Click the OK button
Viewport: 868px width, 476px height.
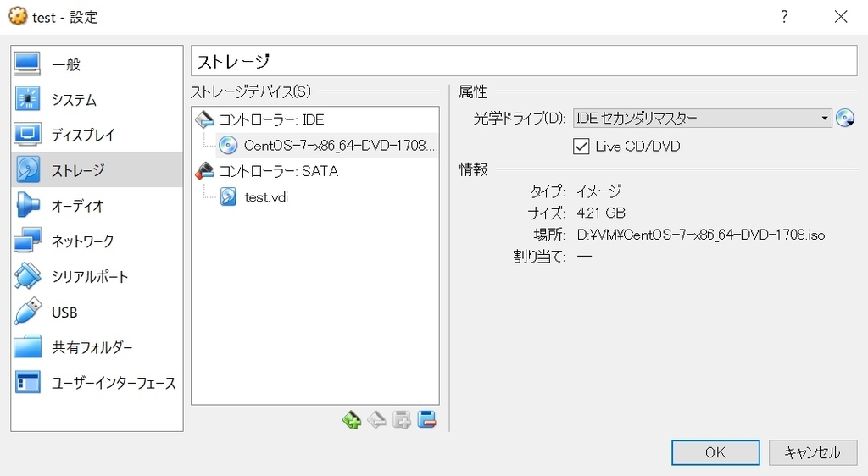tap(715, 453)
